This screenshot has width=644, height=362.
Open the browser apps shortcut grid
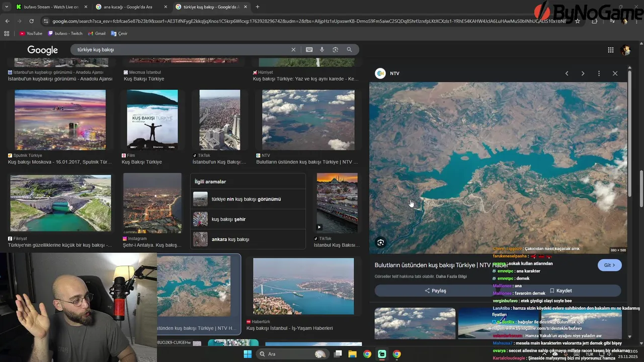point(7,33)
